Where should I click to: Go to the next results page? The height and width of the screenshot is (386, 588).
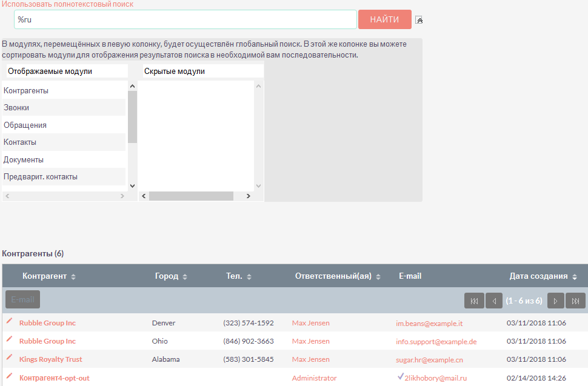point(555,301)
